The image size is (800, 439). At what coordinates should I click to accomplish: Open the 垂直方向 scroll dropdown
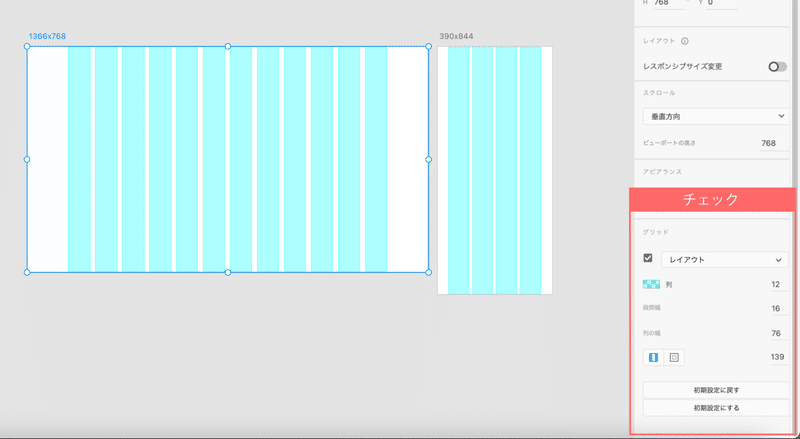[x=716, y=116]
